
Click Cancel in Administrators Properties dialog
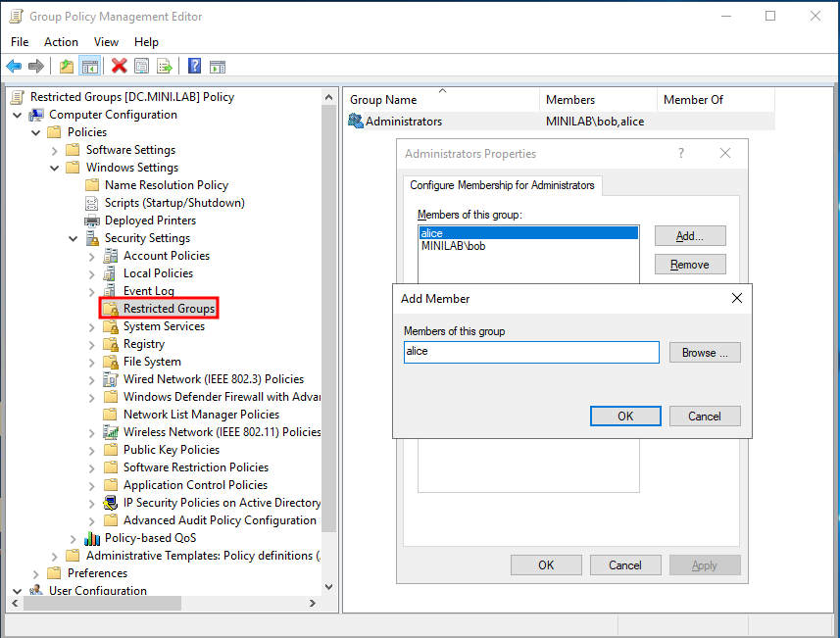[x=625, y=565]
